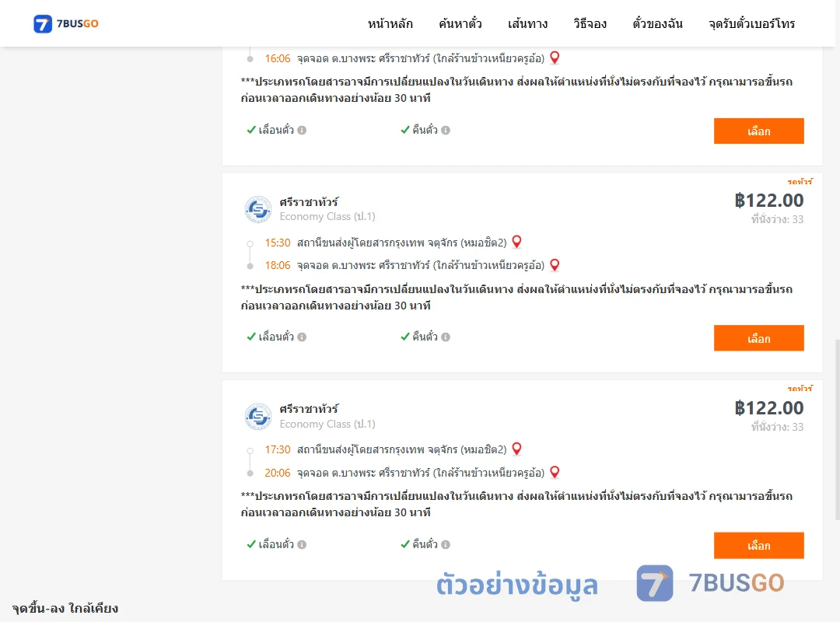840x622 pixels.
Task: Open map pin for 17:30 Mo Chit 2 station
Action: coord(517,449)
